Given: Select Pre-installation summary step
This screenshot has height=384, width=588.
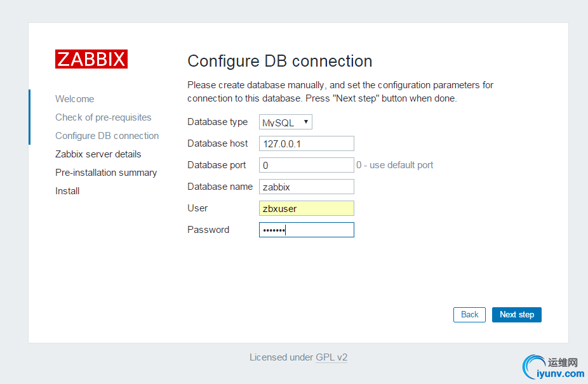Looking at the screenshot, I should (x=105, y=173).
